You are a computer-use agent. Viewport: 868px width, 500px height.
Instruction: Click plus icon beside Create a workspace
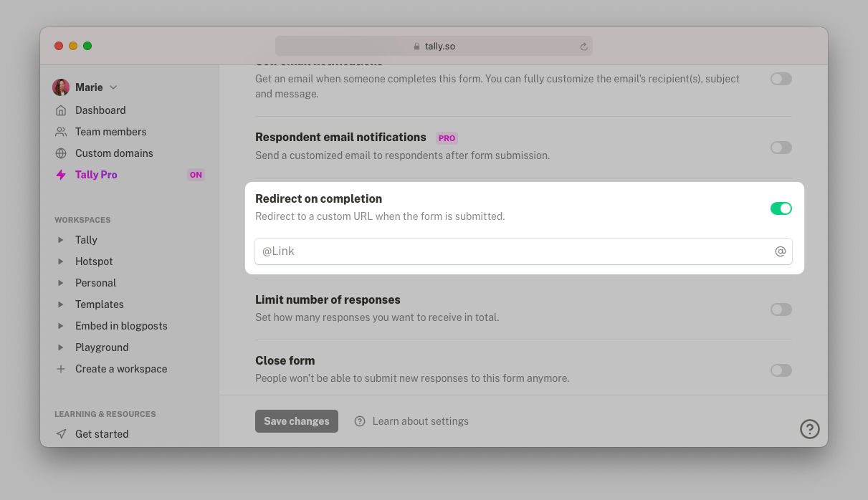(61, 369)
